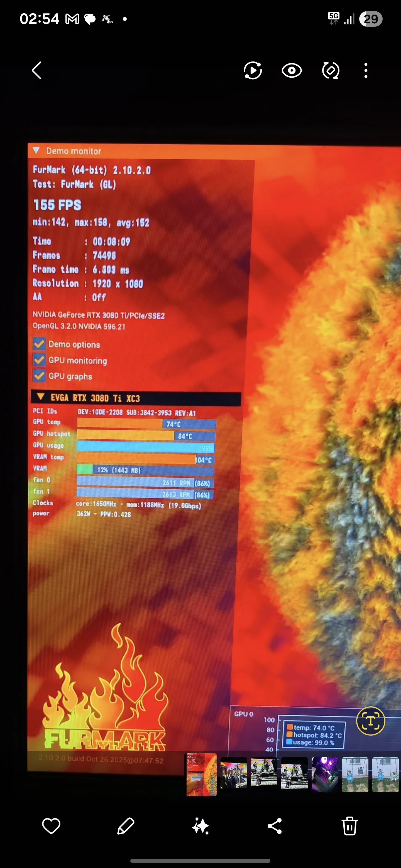Tap the 'hotspot: 84.2 °C' legend entry
This screenshot has height=868, width=401.
(314, 735)
